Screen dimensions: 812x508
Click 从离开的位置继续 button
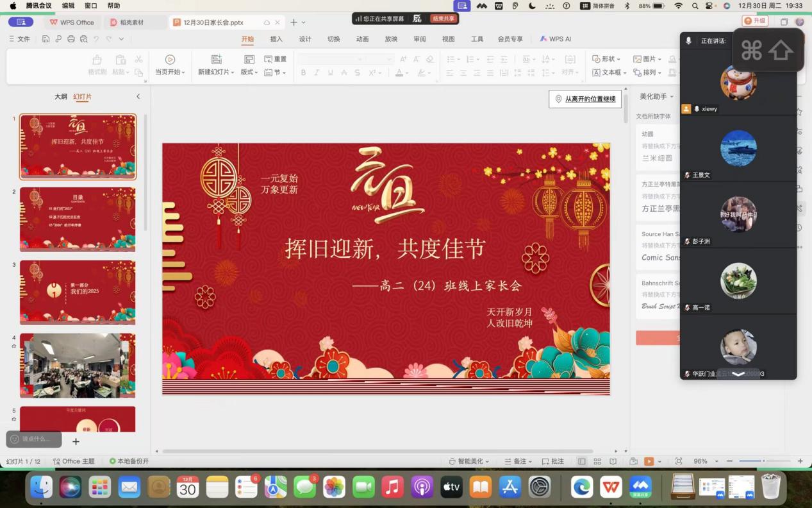(x=585, y=99)
